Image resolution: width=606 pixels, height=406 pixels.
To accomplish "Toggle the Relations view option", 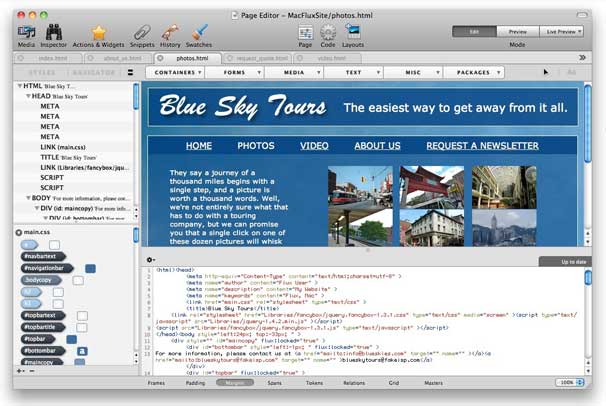I will pyautogui.click(x=354, y=383).
